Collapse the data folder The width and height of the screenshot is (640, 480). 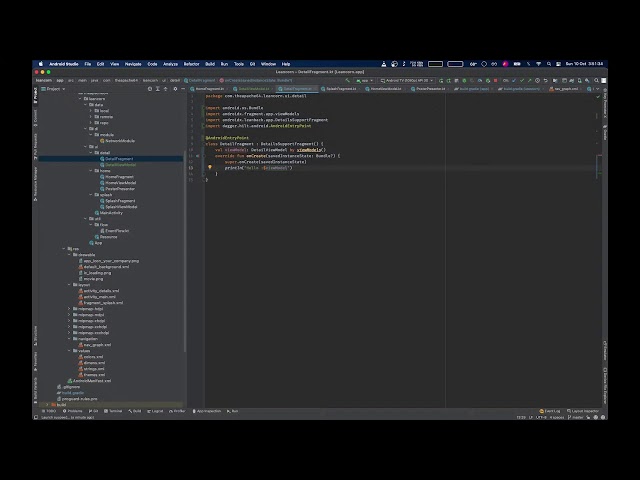(85, 104)
